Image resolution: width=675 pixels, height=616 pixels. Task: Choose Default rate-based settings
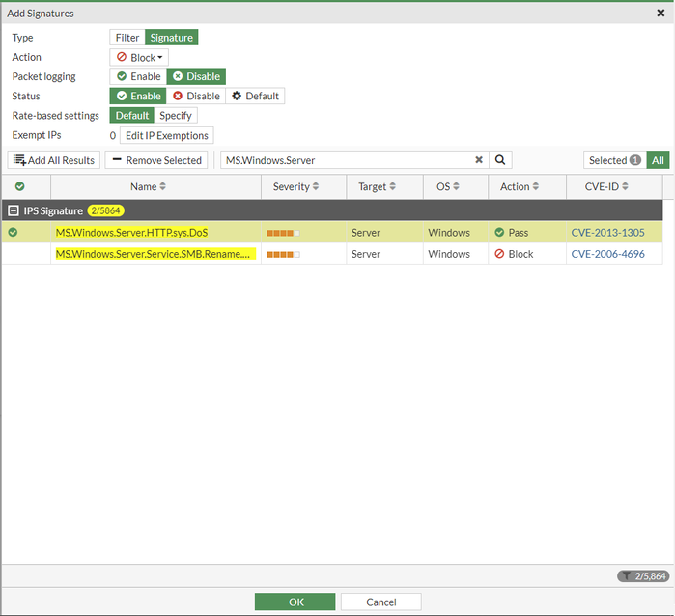(131, 115)
